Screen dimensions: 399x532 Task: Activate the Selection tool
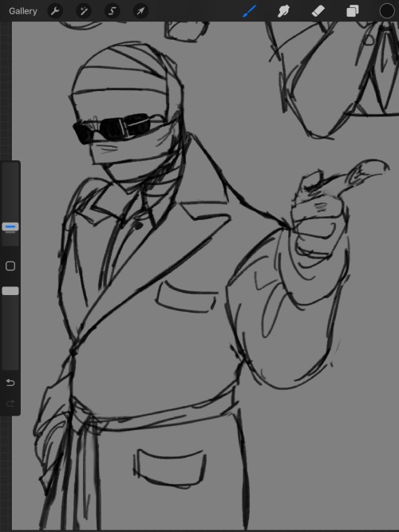click(x=112, y=11)
